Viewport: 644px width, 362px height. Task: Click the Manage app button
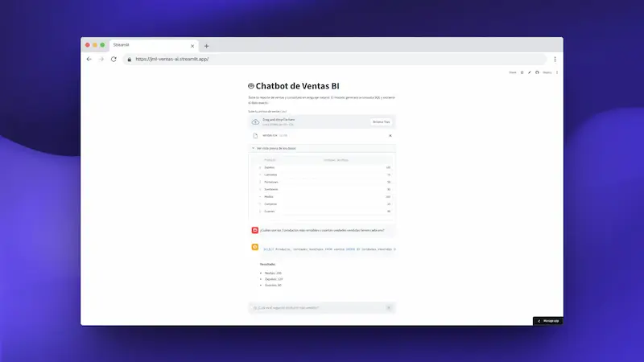[548, 321]
